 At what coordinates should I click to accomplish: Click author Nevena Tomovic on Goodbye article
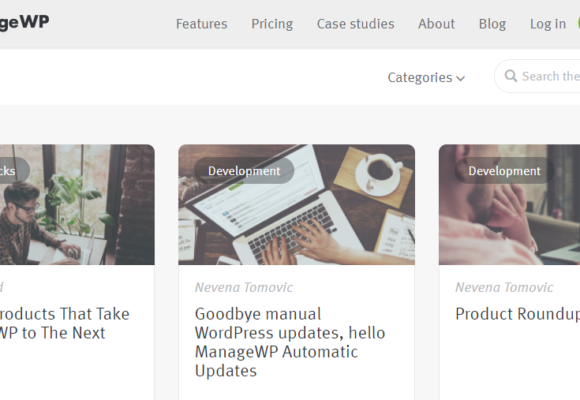click(x=244, y=288)
